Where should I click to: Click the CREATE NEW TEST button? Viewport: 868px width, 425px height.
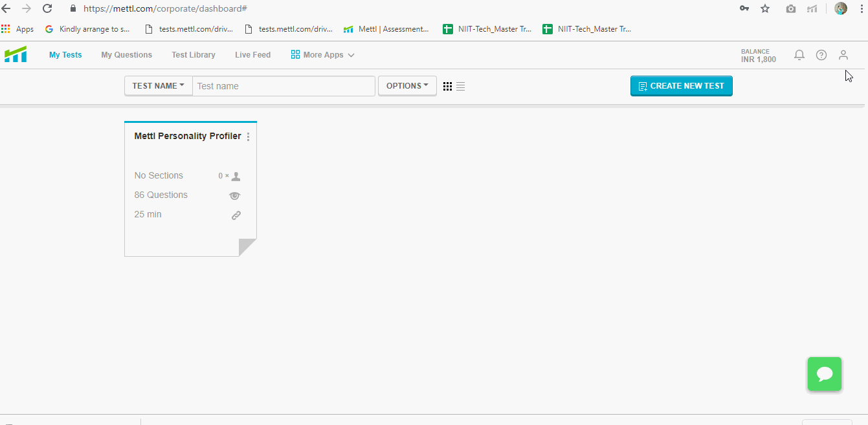coord(682,86)
